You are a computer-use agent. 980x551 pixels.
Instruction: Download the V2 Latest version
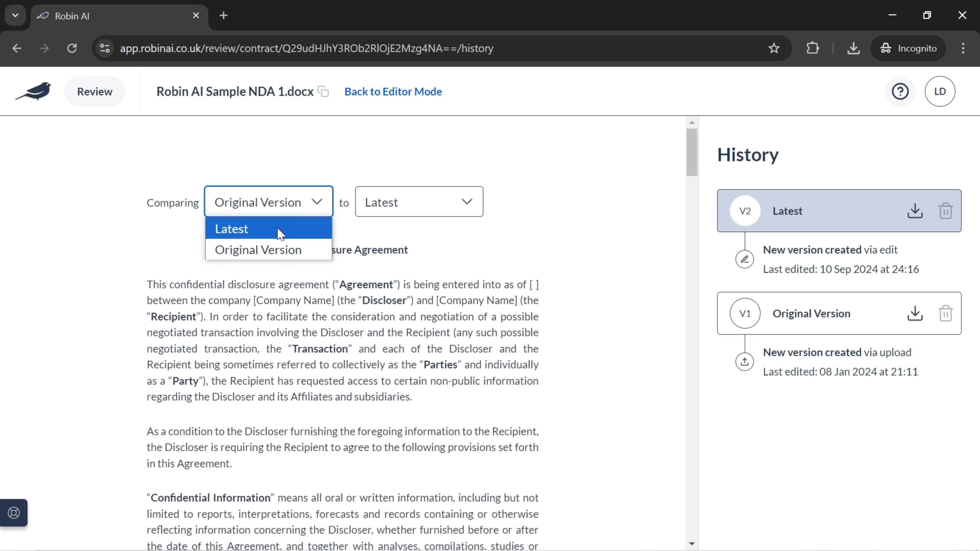click(915, 211)
